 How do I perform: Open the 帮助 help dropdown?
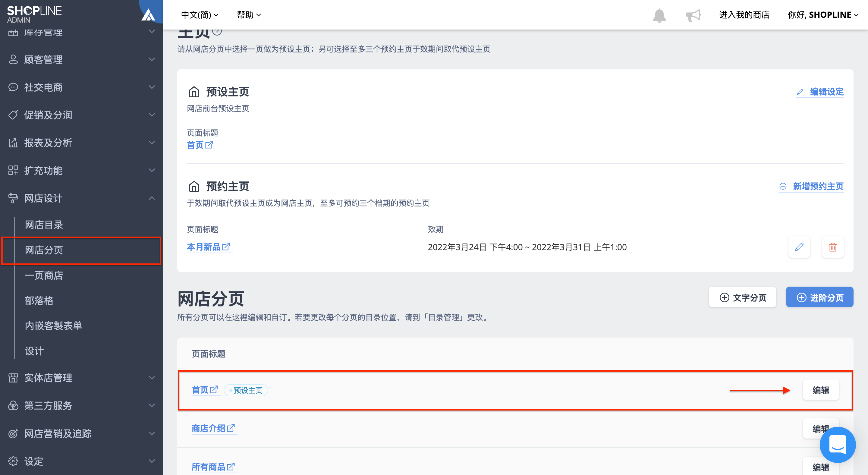[249, 15]
